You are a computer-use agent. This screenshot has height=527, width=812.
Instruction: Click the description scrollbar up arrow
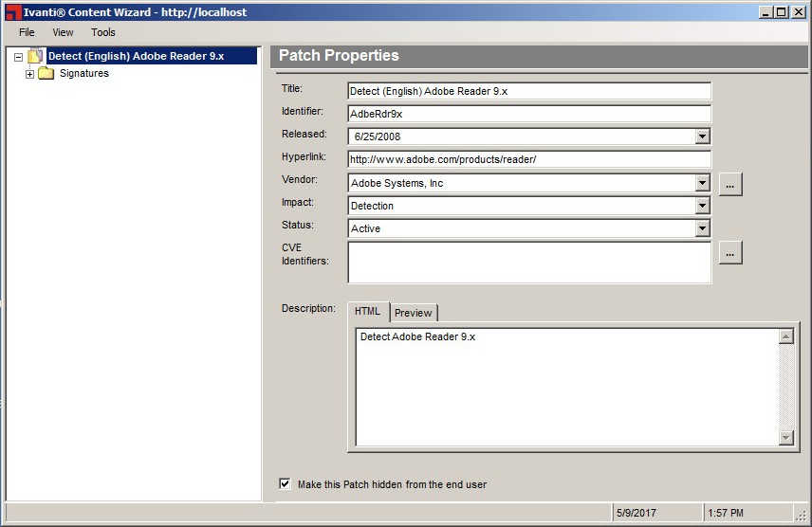coord(786,337)
